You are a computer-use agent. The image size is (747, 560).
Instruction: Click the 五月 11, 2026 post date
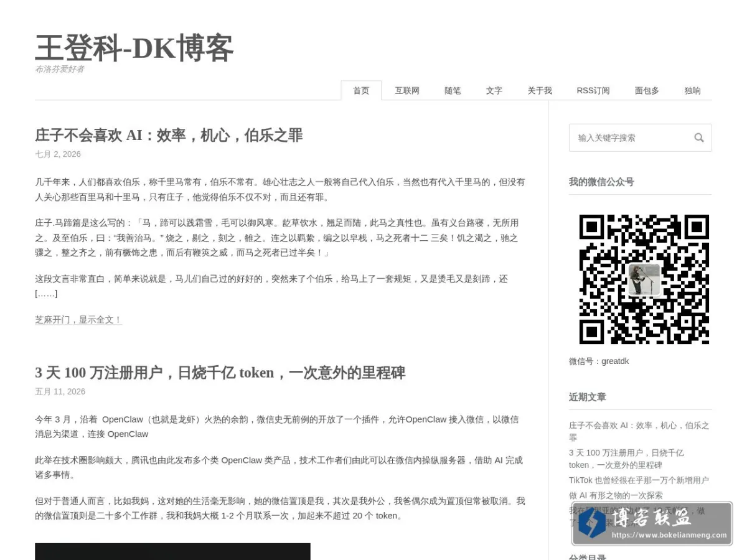coord(60,391)
